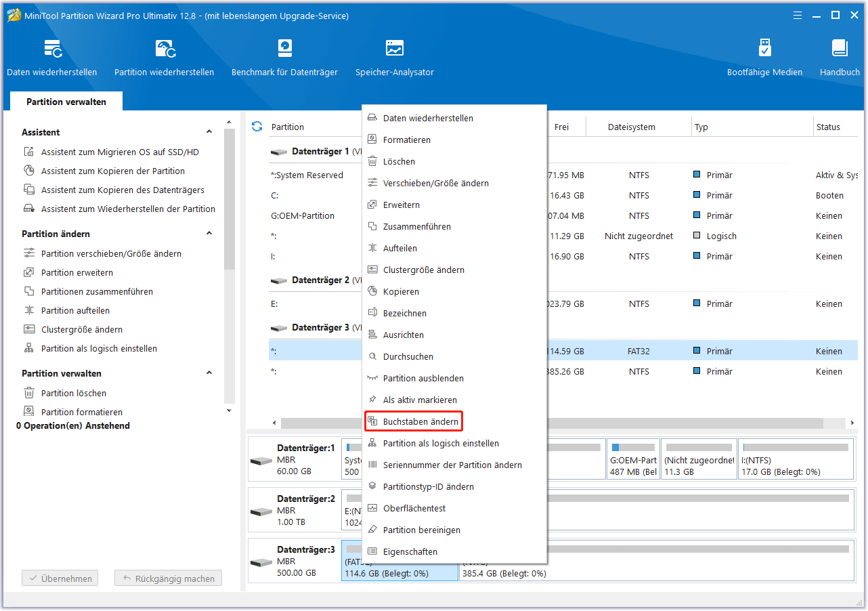Image resolution: width=868 pixels, height=611 pixels.
Task: Collapse the Partition verwalten section
Action: click(x=209, y=373)
